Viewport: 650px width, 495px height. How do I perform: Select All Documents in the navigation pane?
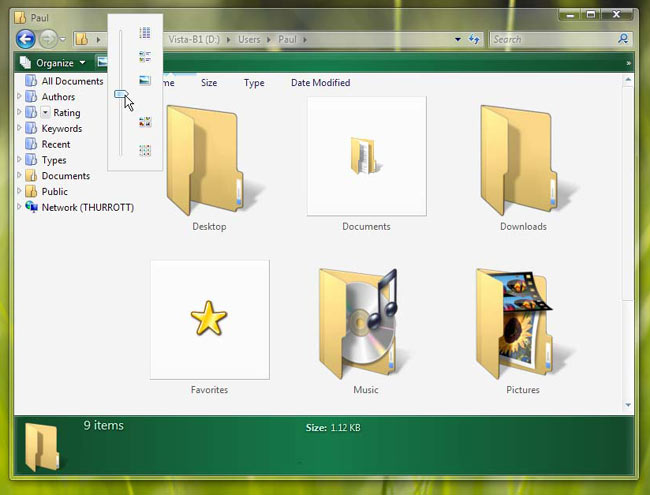[x=72, y=81]
